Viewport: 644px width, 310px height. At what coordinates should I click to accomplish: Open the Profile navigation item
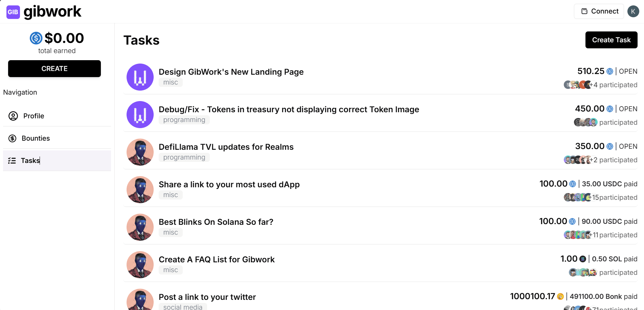click(x=57, y=116)
